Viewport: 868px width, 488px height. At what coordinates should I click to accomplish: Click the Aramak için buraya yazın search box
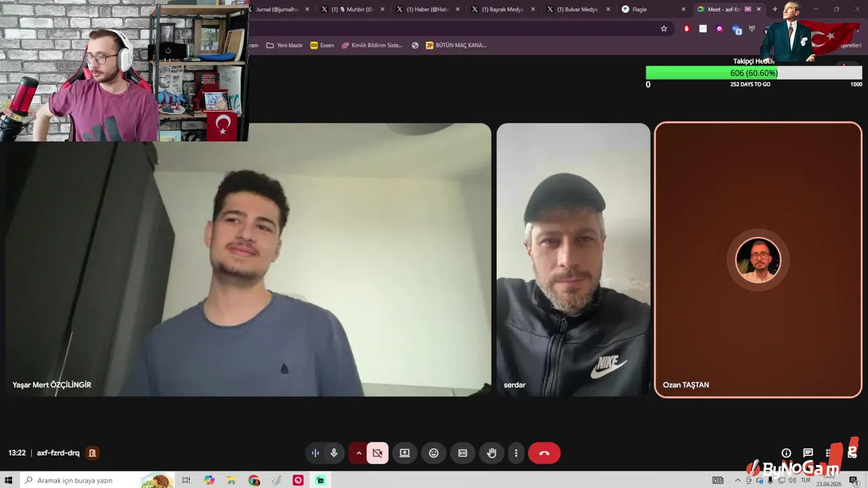tap(98, 481)
